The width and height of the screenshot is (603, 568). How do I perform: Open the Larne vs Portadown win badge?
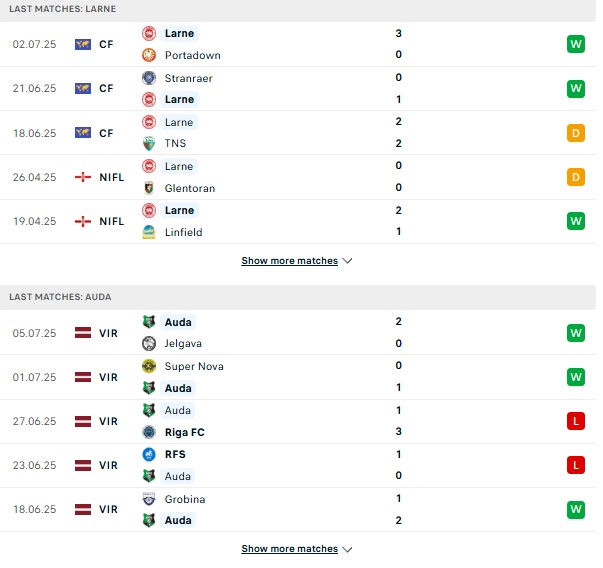tap(576, 44)
